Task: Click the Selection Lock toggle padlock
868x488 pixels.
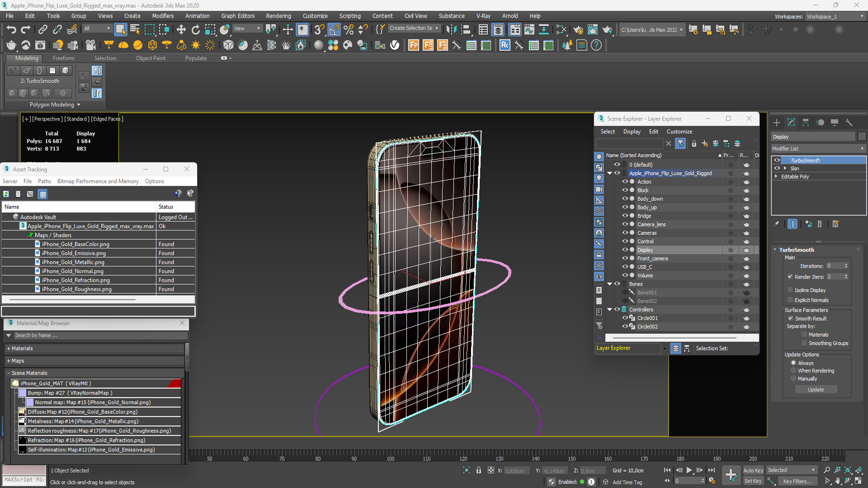Action: (479, 470)
